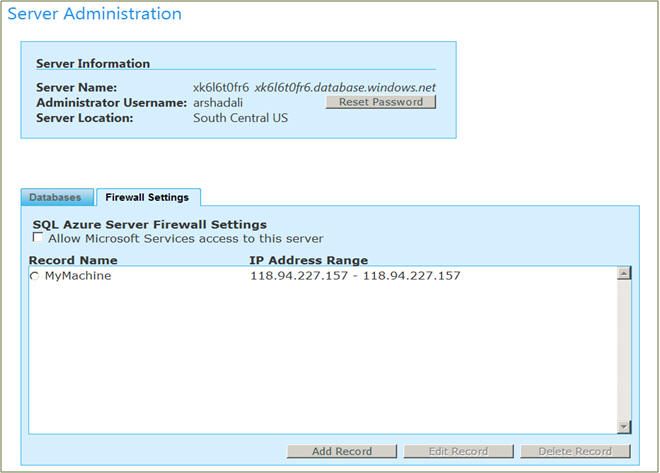This screenshot has width=660, height=473.
Task: Click the Server Administration heading
Action: (95, 13)
